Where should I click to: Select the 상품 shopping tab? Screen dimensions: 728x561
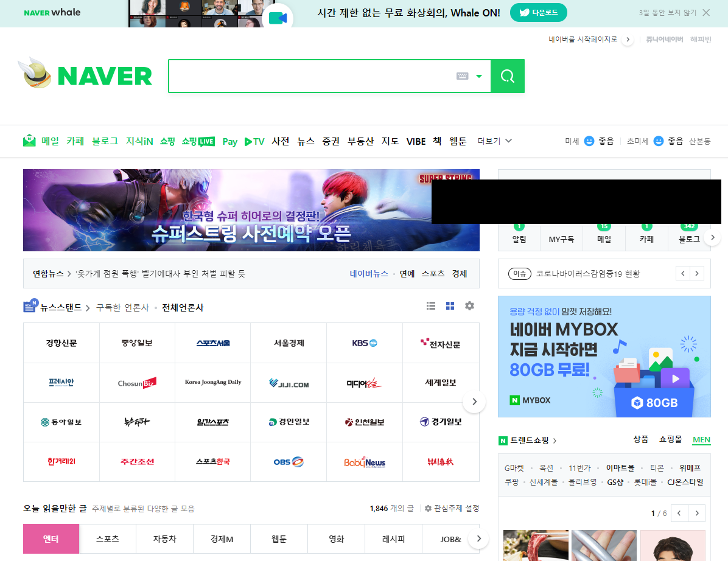click(641, 439)
